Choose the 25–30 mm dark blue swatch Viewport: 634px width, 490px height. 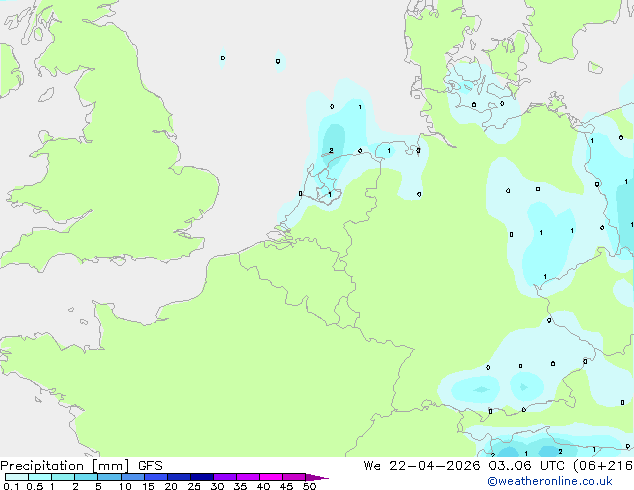coord(202,477)
